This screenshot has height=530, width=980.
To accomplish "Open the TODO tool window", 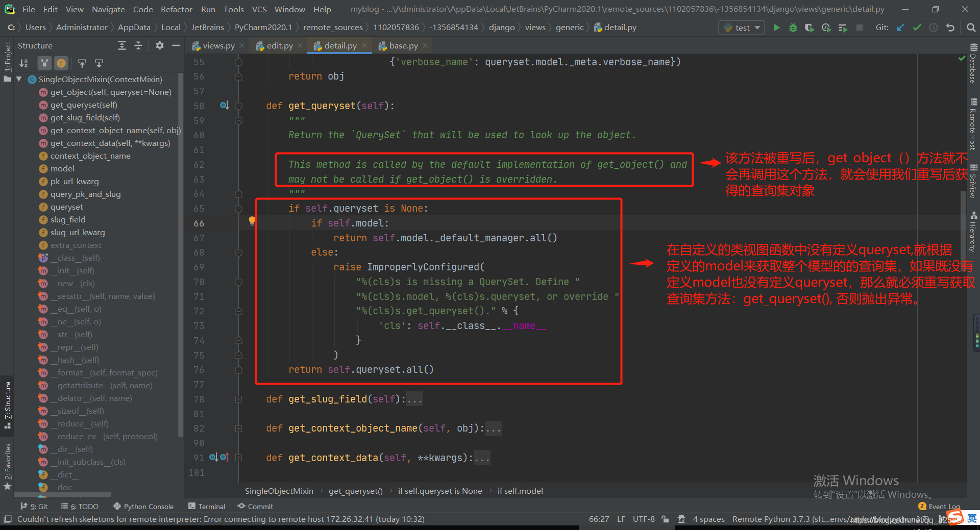I will click(x=80, y=506).
